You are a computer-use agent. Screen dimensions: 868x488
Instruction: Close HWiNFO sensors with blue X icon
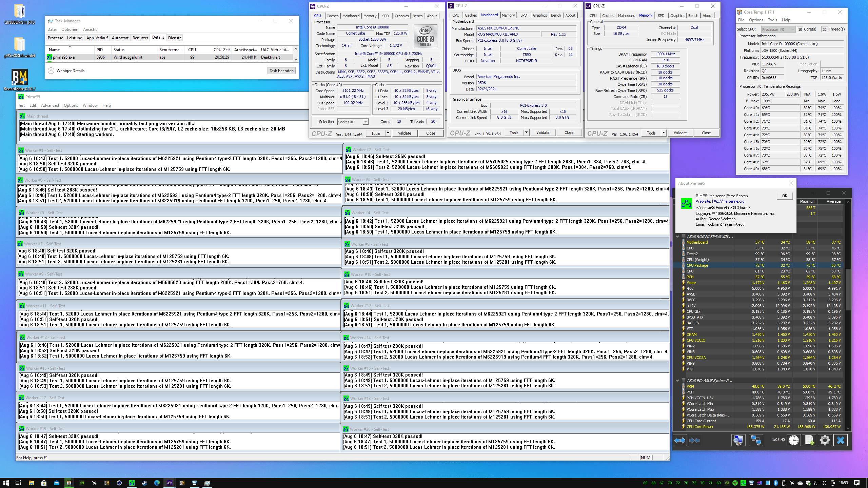(x=841, y=440)
